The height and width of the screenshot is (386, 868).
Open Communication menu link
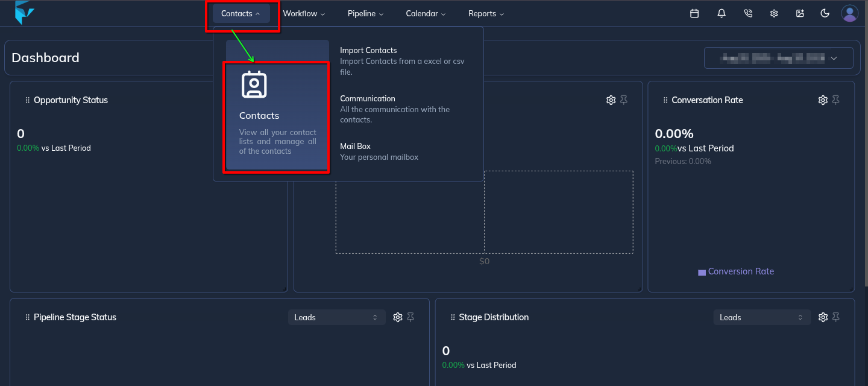click(x=367, y=99)
